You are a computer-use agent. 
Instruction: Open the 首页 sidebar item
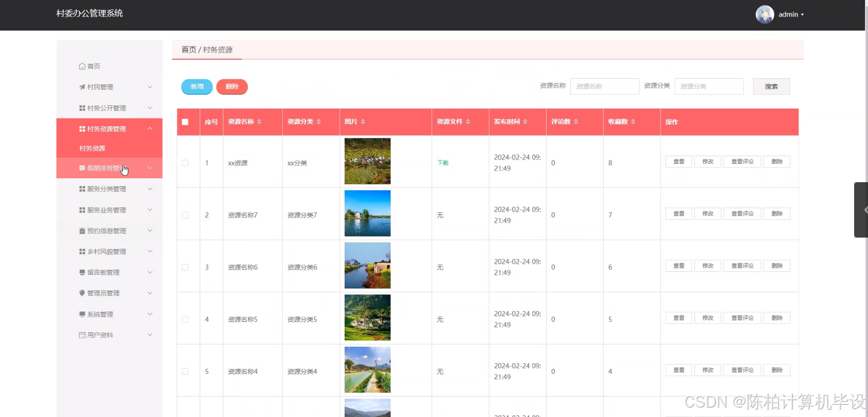pos(110,66)
